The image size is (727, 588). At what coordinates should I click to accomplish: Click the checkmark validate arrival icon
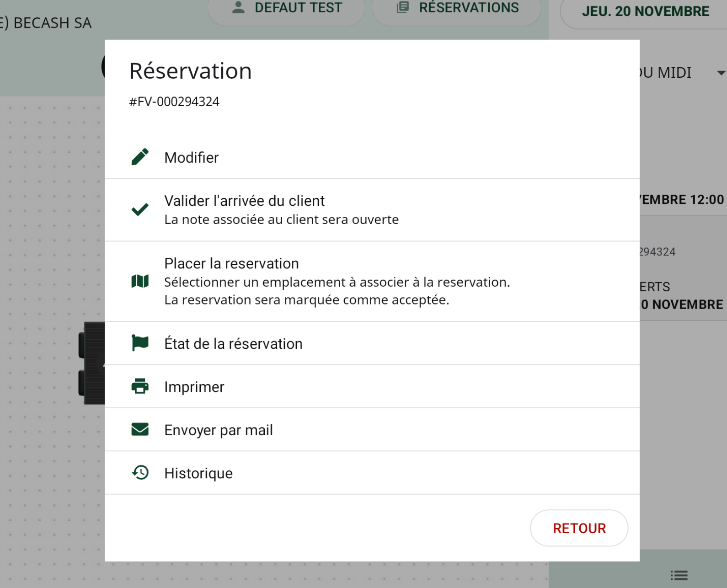140,209
